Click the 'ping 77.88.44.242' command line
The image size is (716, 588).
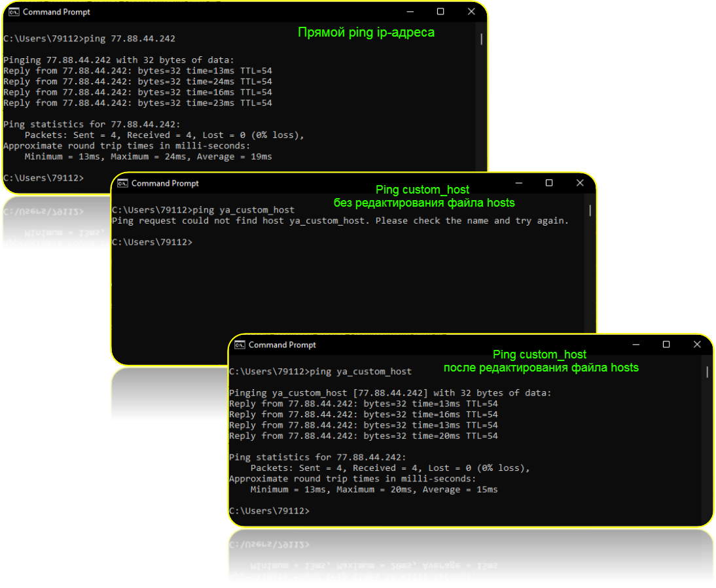pyautogui.click(x=90, y=39)
